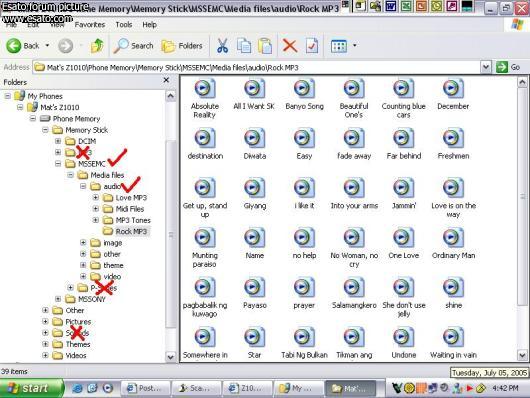Select the Absolute Reality audio file
This screenshot has height=398, width=530.
[x=204, y=99]
